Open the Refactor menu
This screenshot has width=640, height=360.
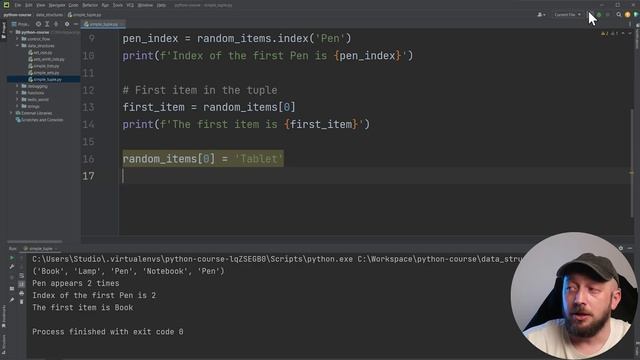click(90, 5)
